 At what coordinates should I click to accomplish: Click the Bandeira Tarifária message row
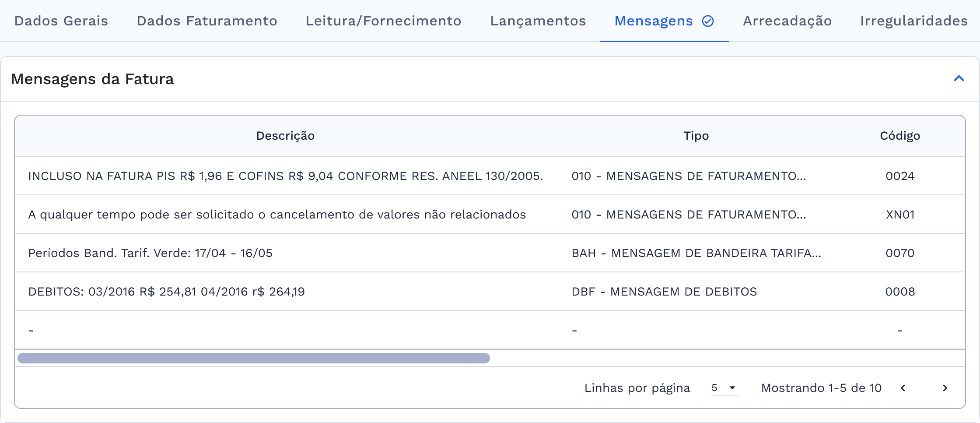285,253
